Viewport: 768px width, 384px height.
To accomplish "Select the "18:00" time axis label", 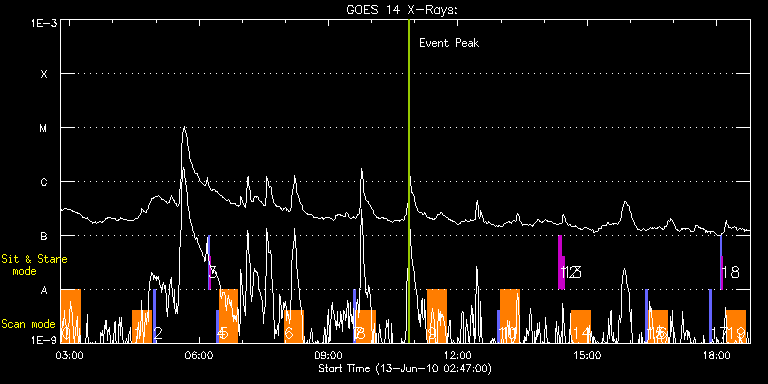I will pos(718,355).
